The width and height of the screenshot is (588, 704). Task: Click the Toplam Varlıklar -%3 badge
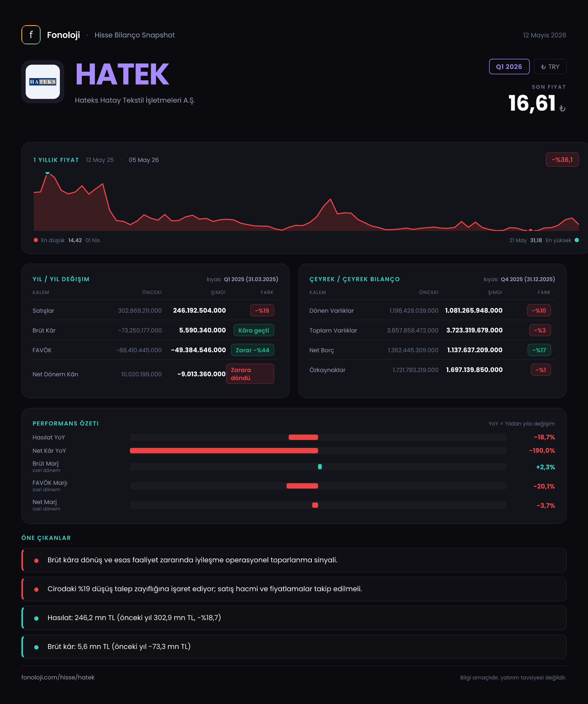click(540, 330)
